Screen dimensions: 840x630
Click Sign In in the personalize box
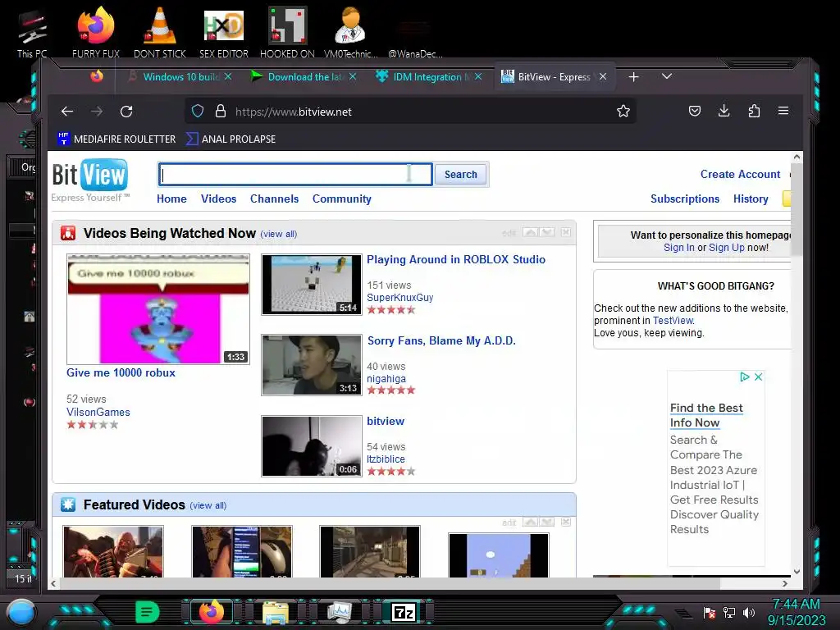678,248
